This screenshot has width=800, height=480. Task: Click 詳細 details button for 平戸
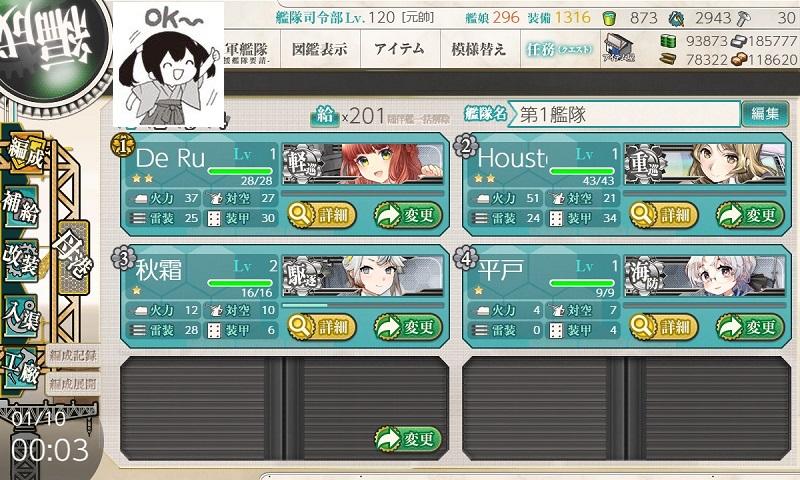pyautogui.click(x=664, y=327)
